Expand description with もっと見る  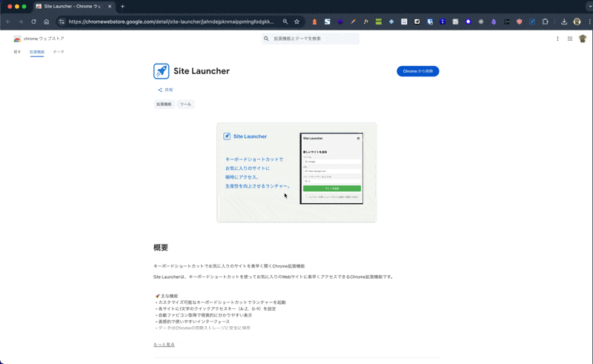(x=164, y=344)
